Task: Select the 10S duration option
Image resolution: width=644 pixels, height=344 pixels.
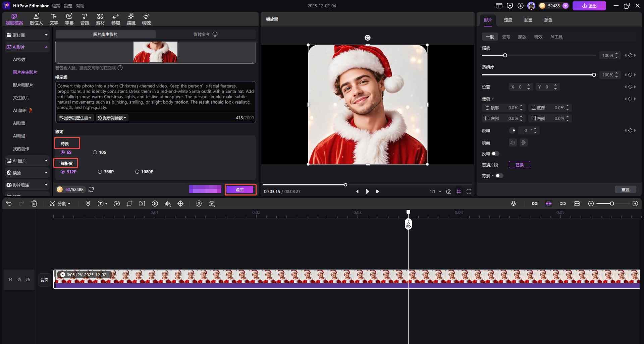Action: pyautogui.click(x=95, y=152)
